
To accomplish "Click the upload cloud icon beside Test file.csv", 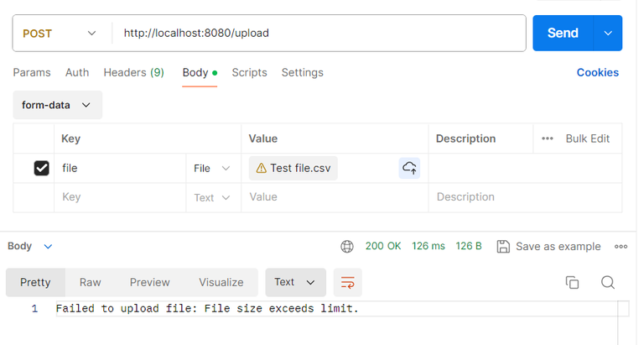I will point(409,168).
